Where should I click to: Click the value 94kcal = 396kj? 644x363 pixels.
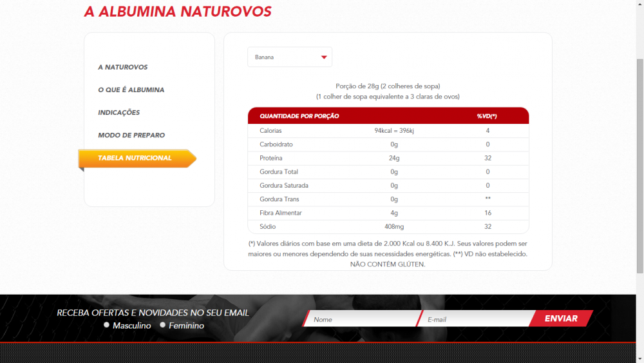(x=394, y=131)
